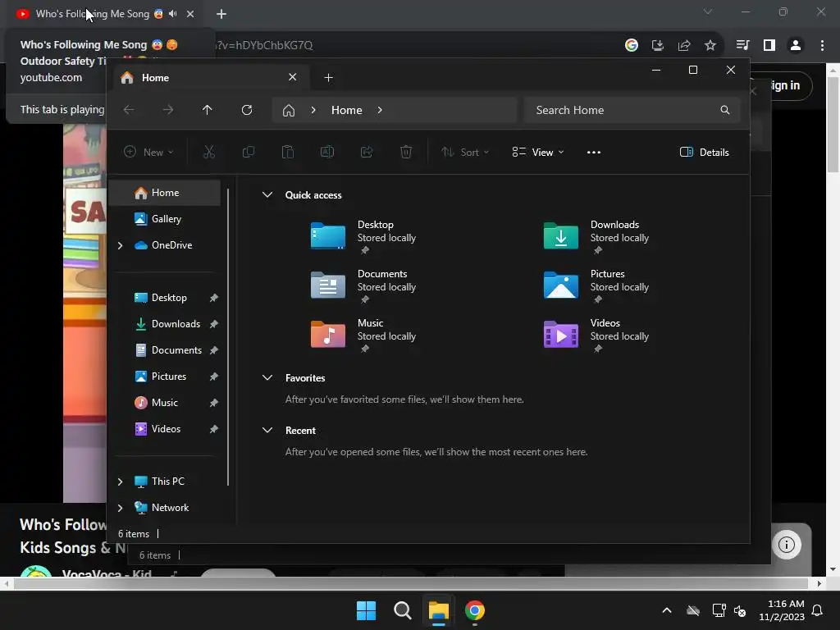This screenshot has width=840, height=630.
Task: Select Gallery in the navigation pane
Action: pos(164,219)
